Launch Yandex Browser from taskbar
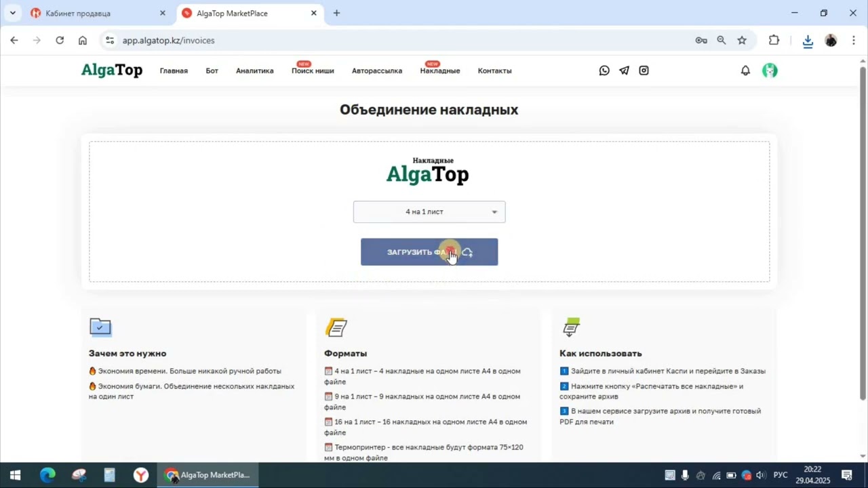The width and height of the screenshot is (868, 488). (141, 475)
